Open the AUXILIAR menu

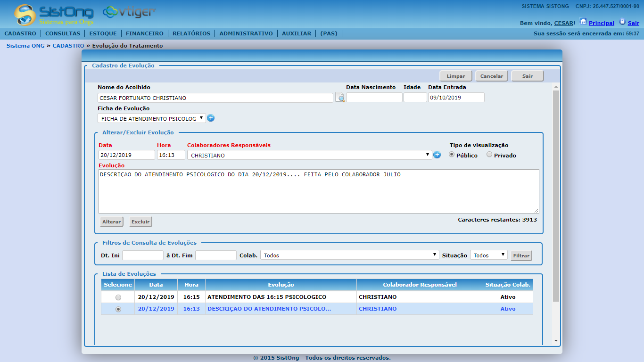(x=297, y=33)
